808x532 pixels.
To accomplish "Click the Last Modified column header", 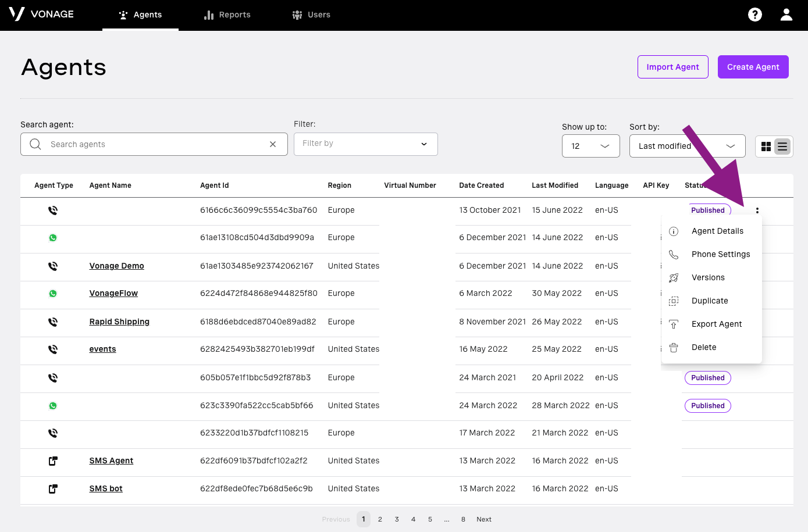I will 555,185.
